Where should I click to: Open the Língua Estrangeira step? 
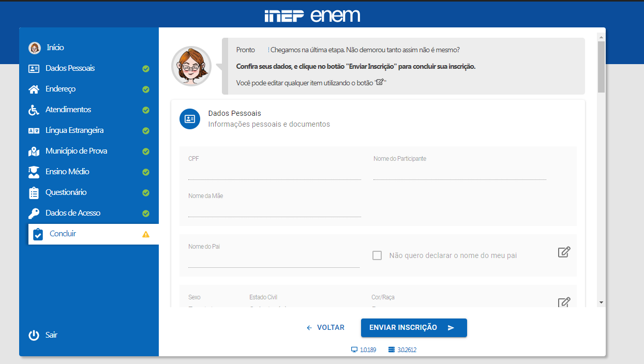[74, 130]
